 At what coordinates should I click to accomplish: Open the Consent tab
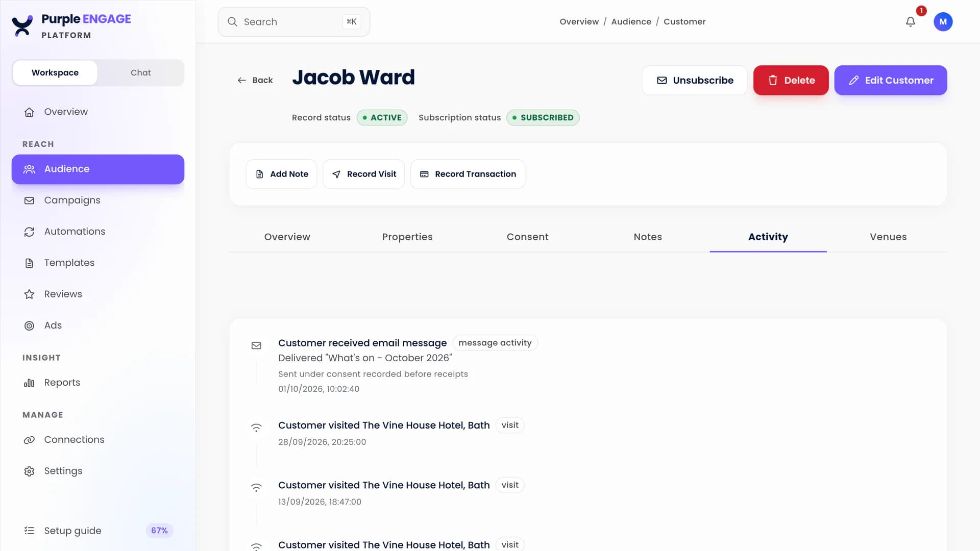[x=527, y=237]
